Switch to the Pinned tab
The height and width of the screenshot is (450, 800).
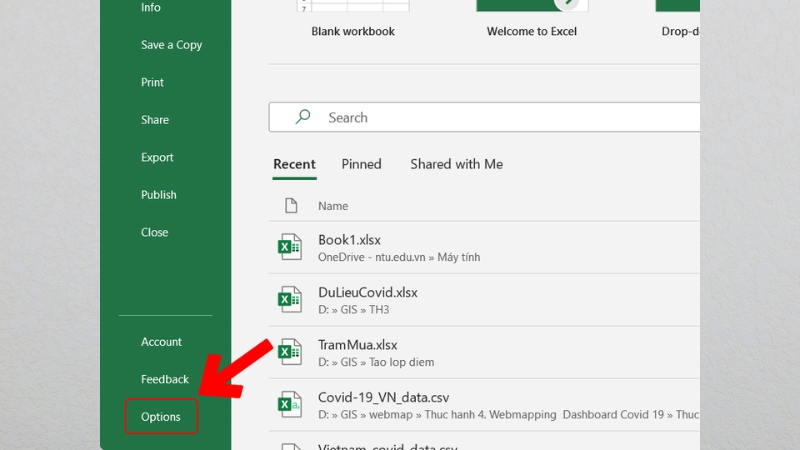click(x=361, y=164)
